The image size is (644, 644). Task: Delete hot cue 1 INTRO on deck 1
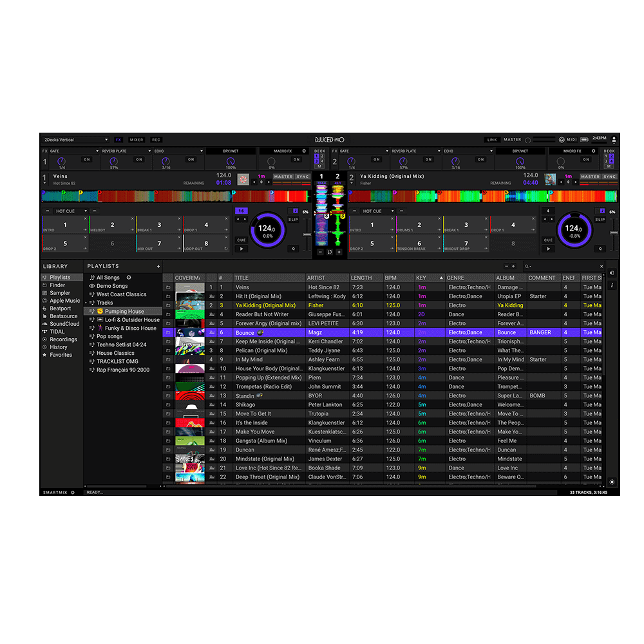pos(85,219)
